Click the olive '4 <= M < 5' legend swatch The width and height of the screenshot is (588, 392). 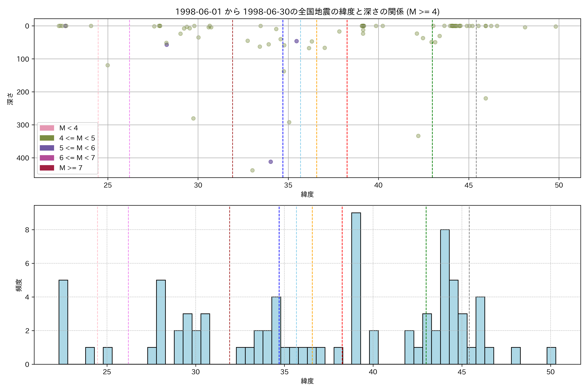point(47,138)
